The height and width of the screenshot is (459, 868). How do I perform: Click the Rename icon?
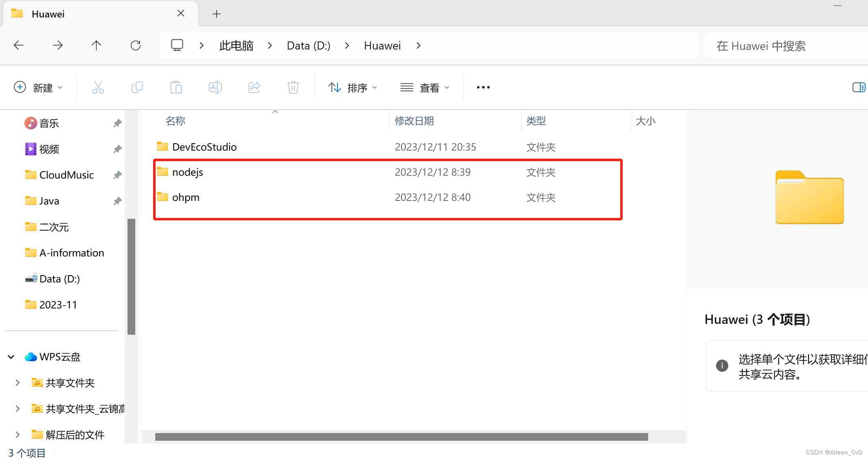tap(215, 87)
